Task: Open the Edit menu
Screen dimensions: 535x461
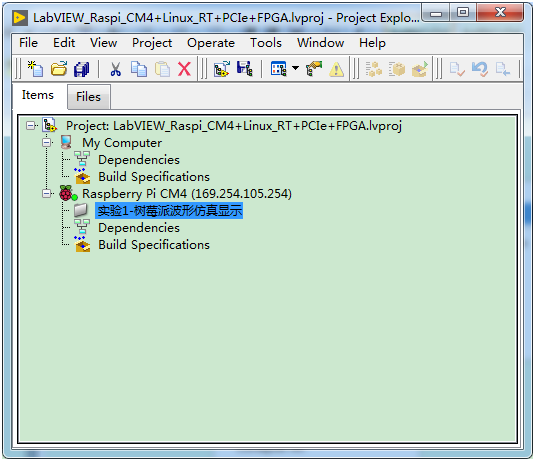Action: point(64,43)
